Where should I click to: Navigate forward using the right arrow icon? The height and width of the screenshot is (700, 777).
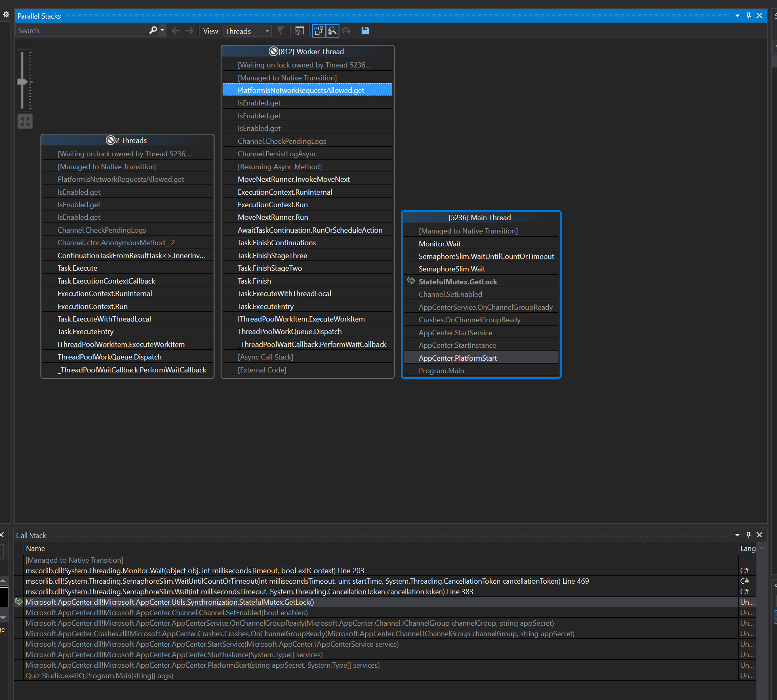(189, 30)
